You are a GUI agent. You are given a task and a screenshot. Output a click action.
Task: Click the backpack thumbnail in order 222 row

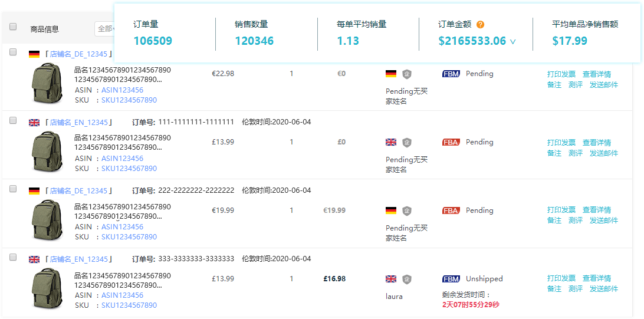click(47, 219)
